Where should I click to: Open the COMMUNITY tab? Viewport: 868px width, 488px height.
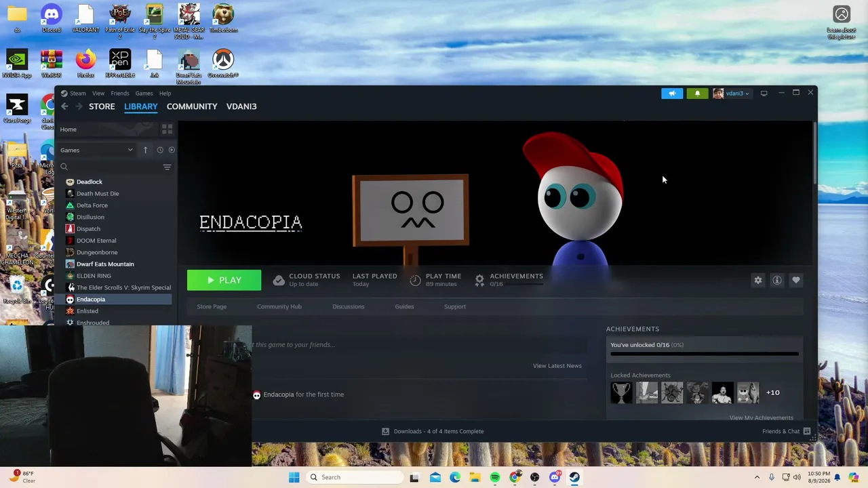(192, 106)
